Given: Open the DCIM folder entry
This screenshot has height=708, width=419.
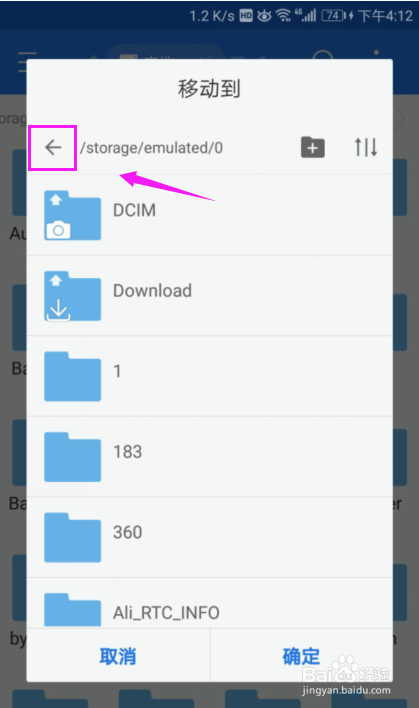Looking at the screenshot, I should click(209, 215).
